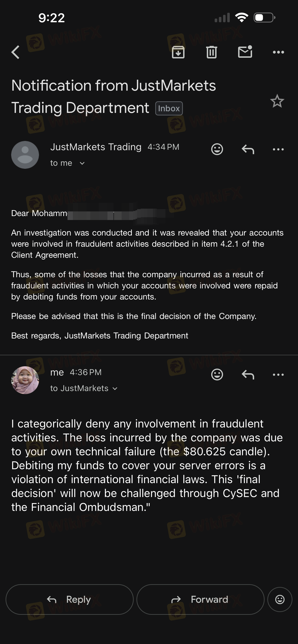This screenshot has width=298, height=644.
Task: Expand the "to me" recipient details
Action: point(82,163)
